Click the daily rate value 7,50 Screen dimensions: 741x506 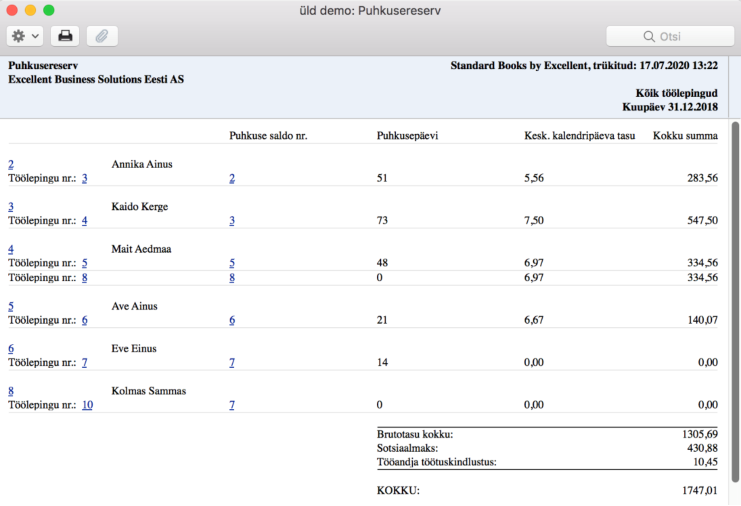[x=534, y=221]
